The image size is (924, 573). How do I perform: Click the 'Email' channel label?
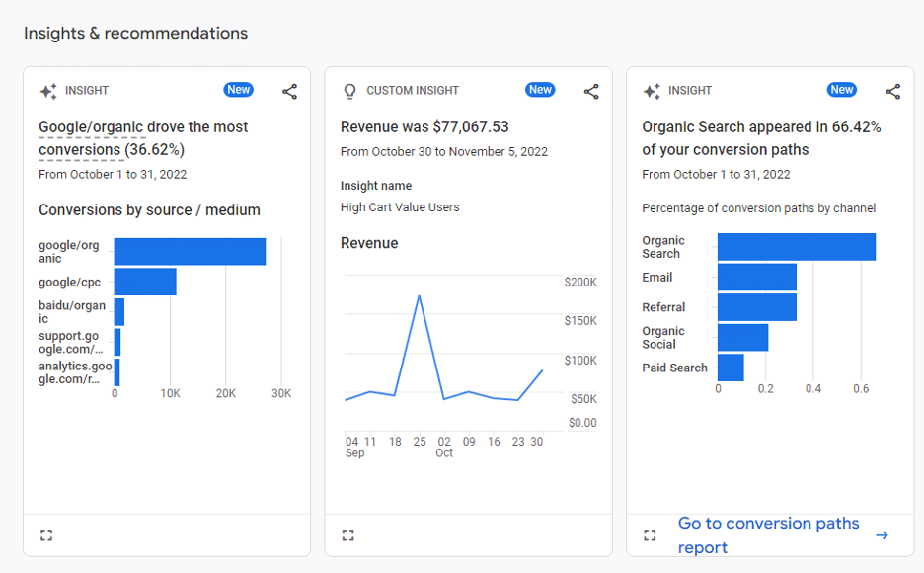tap(657, 277)
